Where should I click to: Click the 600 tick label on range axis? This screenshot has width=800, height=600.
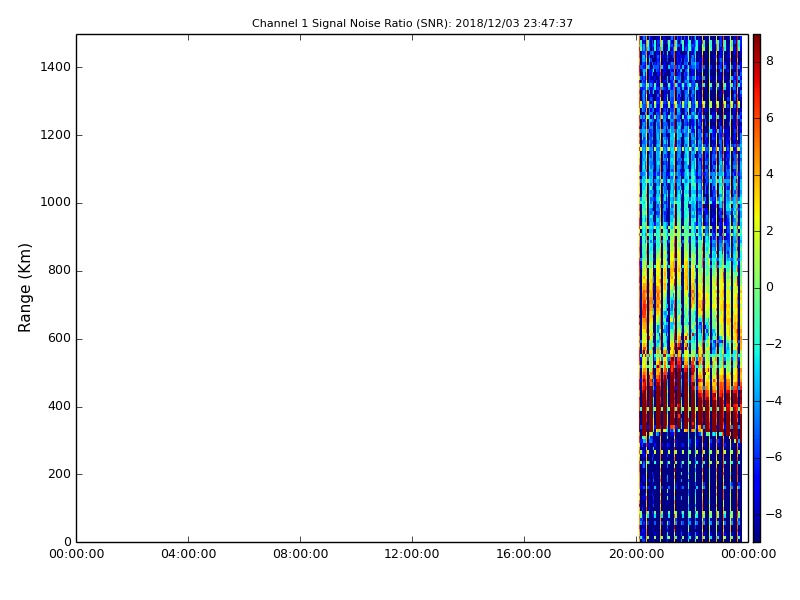59,338
